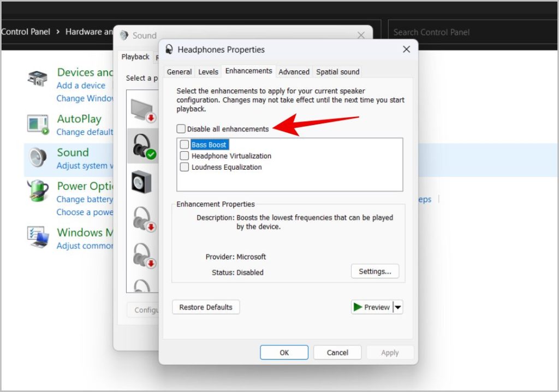Screen dimensions: 559x392
Task: Close the Sound window
Action: coord(361,35)
